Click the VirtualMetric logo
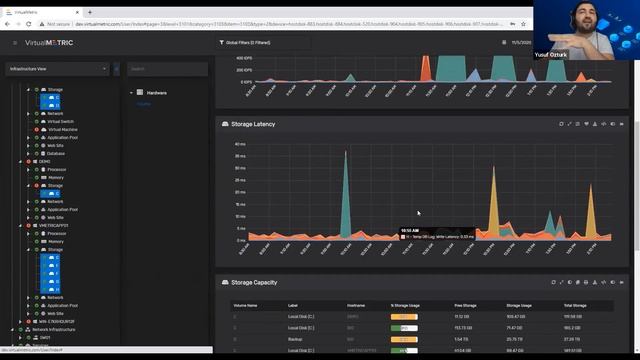Viewport: 640px width, 360px height. tap(49, 43)
